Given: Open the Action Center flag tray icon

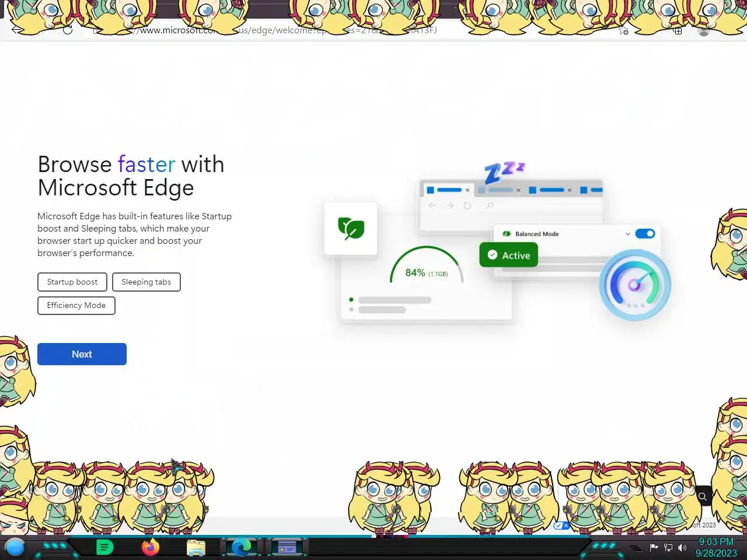Looking at the screenshot, I should click(654, 547).
